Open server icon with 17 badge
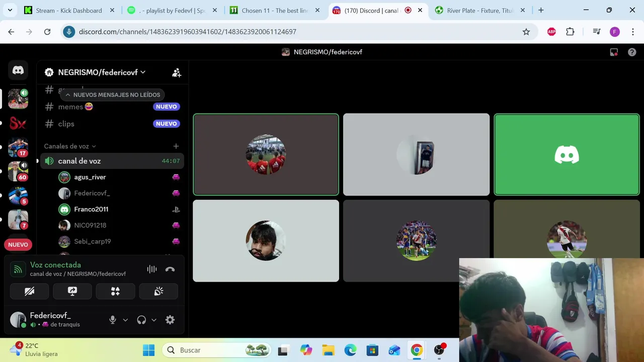 point(18,147)
